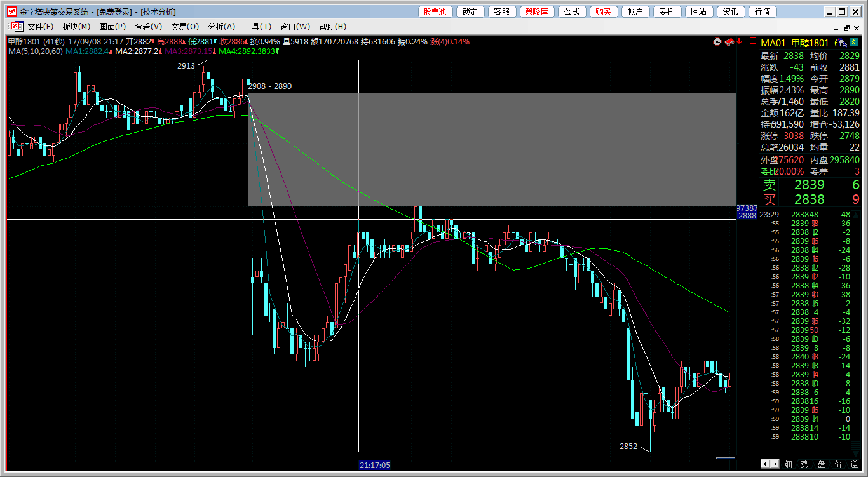Click the 买 2838 bid price row

[811, 199]
